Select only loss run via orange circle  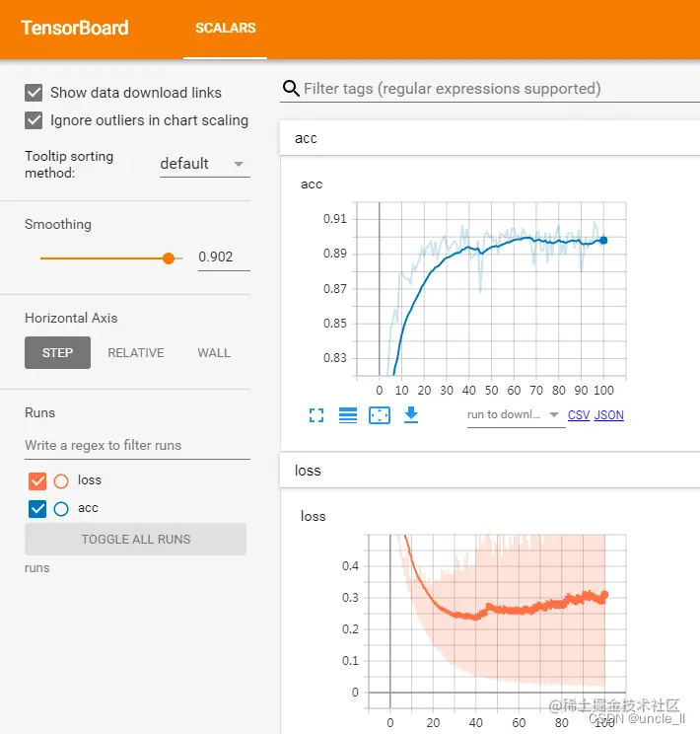[x=61, y=480]
